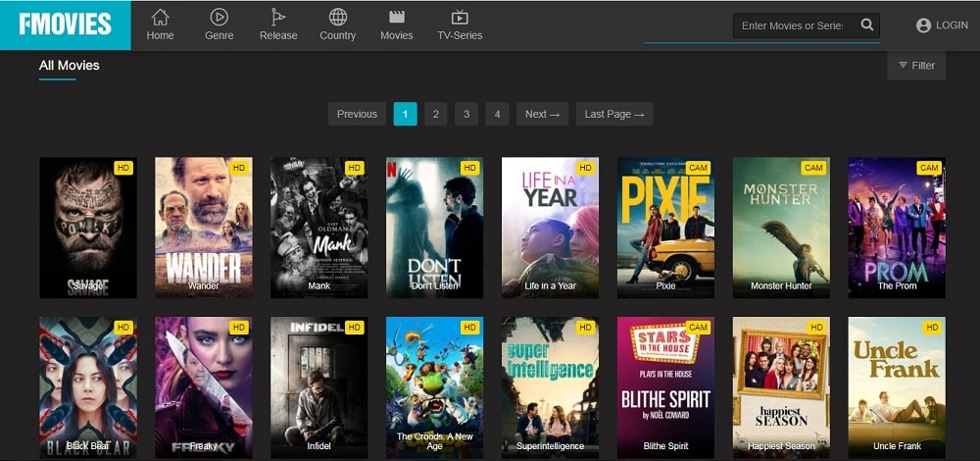This screenshot has width=980, height=461.
Task: Jump to the Last Page
Action: click(614, 114)
